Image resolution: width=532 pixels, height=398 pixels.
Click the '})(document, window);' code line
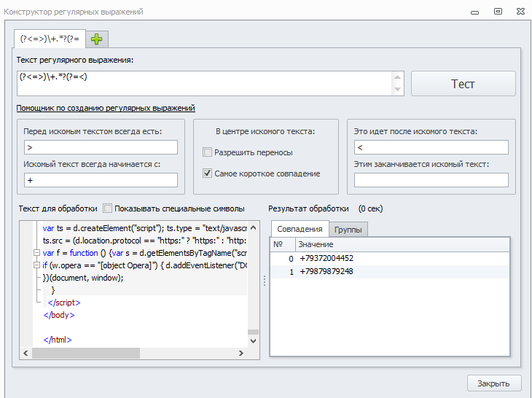(83, 278)
